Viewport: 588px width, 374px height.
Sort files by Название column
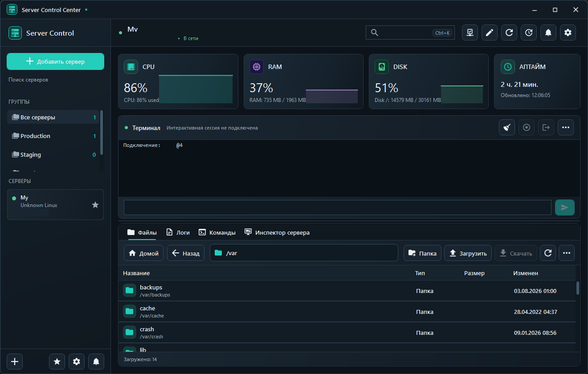[x=136, y=273]
